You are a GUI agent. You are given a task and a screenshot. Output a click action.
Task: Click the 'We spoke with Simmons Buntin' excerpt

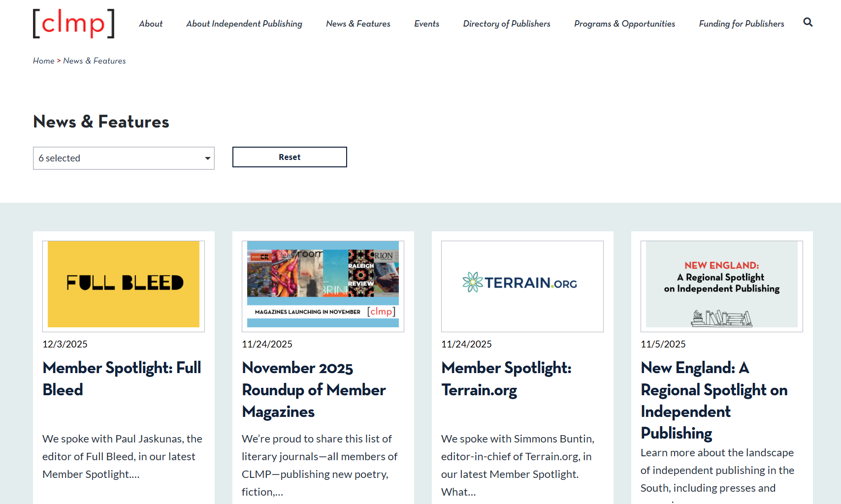click(518, 465)
